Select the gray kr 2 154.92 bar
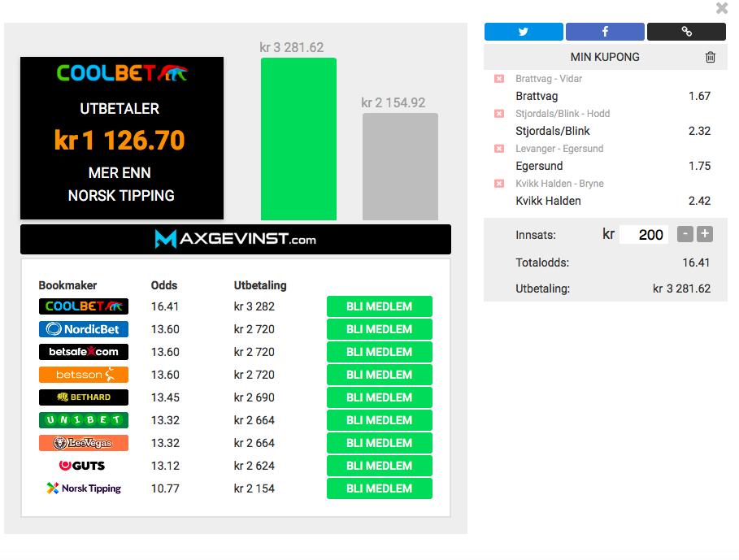This screenshot has width=739, height=560. click(x=400, y=167)
